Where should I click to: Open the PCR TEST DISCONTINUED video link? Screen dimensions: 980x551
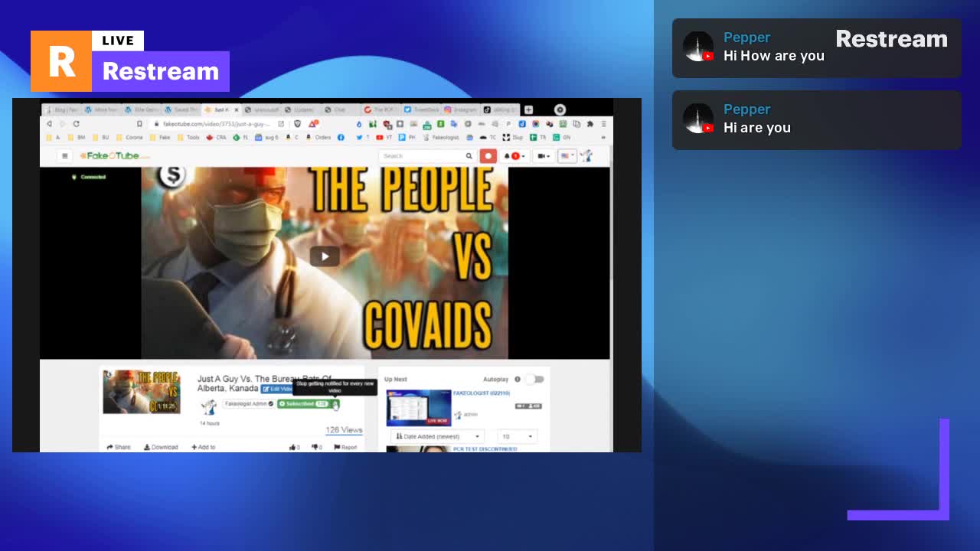[x=485, y=449]
